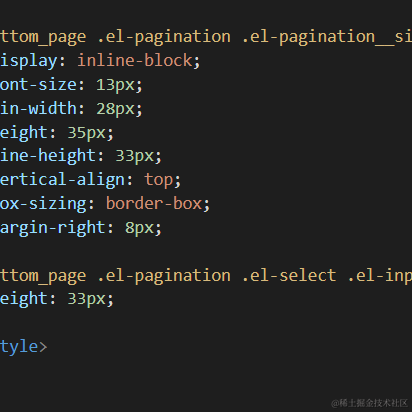
Task: Click the line-height property name
Action: (x=48, y=156)
